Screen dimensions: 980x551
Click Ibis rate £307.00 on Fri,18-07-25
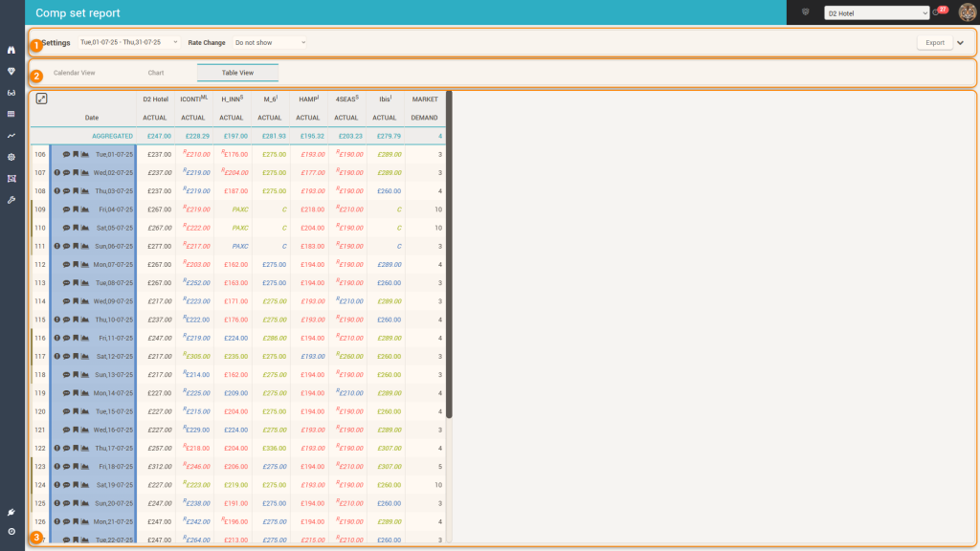coord(389,467)
